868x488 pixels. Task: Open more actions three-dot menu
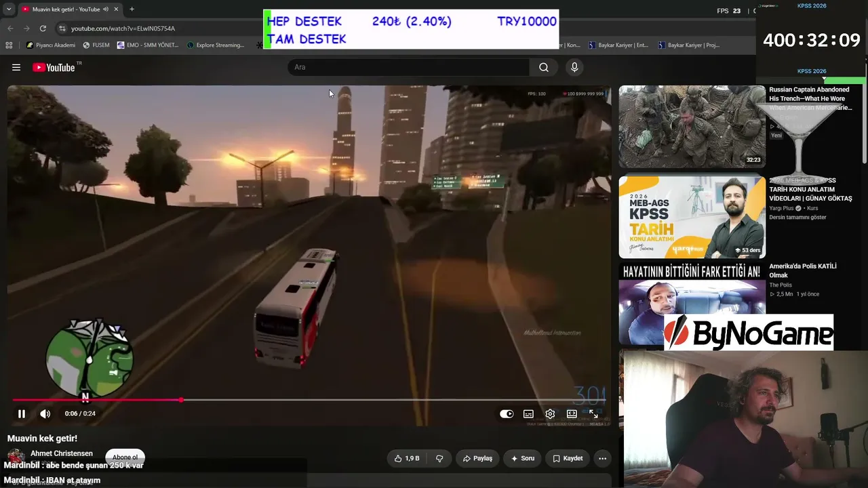[x=602, y=458]
